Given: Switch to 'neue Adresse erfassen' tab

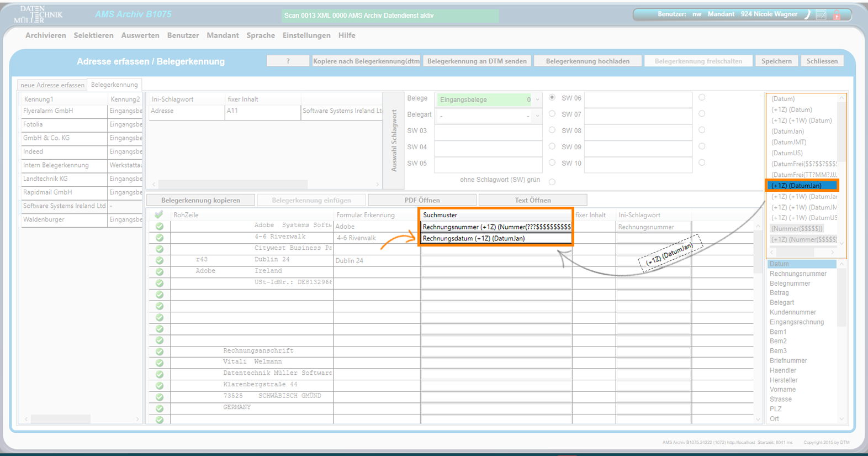Looking at the screenshot, I should pos(52,85).
